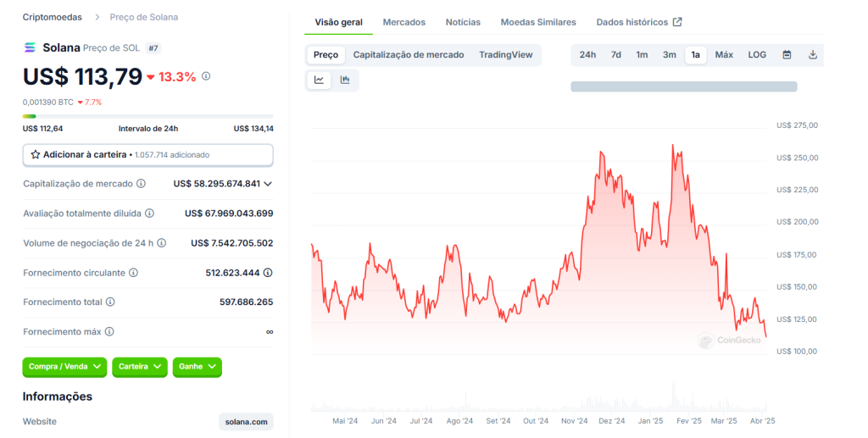
Task: Click the Informações heading
Action: (x=58, y=396)
